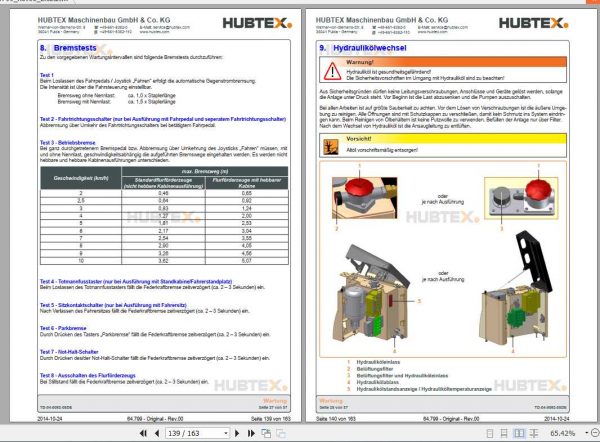Click the go to next view icon
The height and width of the screenshot is (442, 600).
281,433
